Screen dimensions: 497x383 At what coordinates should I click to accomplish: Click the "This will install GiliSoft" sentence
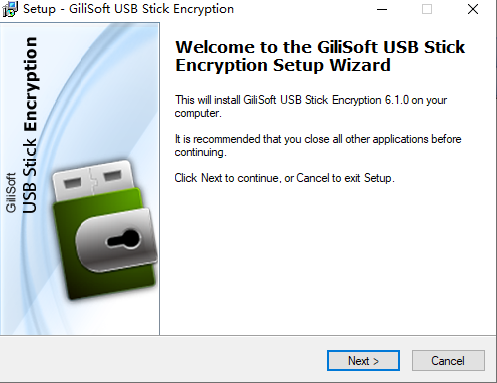click(x=311, y=106)
